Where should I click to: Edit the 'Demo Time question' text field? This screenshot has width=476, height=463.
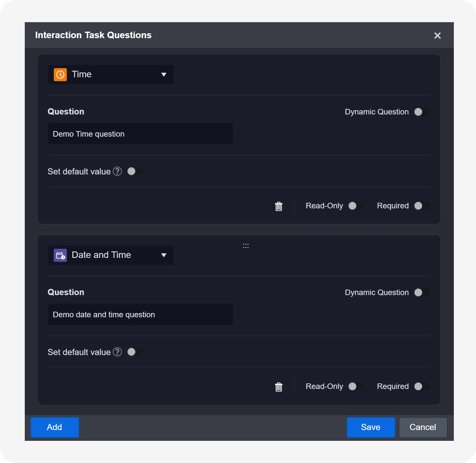(140, 134)
